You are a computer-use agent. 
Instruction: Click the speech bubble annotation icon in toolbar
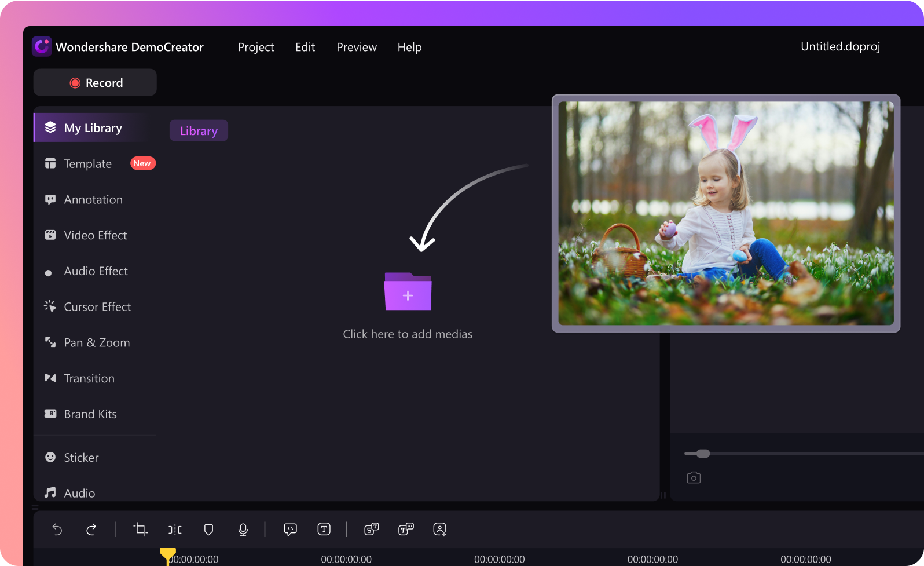290,529
